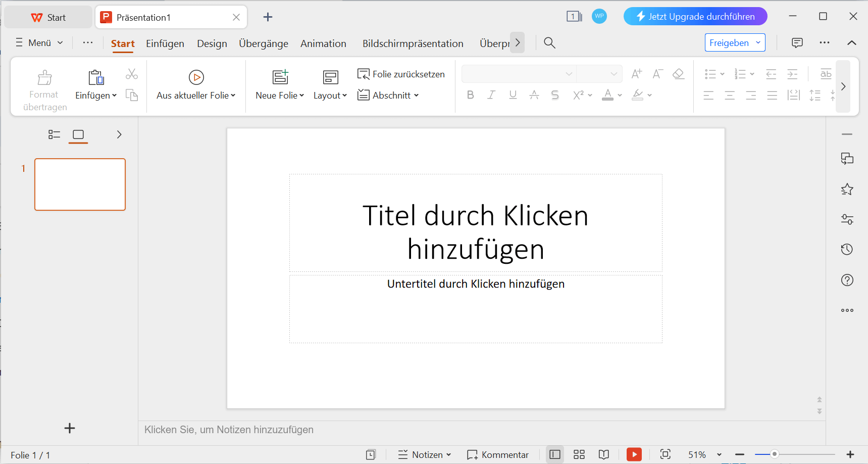Toggle underline formatting

[x=513, y=95]
